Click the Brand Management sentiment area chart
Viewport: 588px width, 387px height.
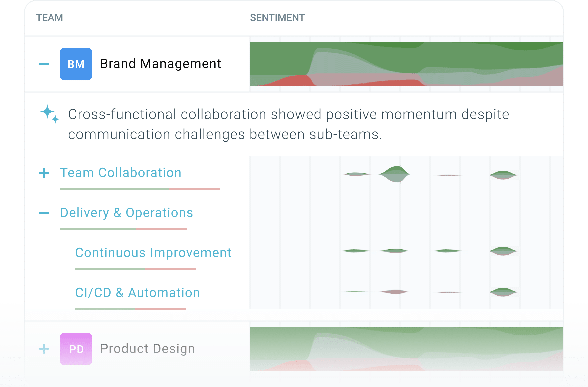(x=406, y=64)
